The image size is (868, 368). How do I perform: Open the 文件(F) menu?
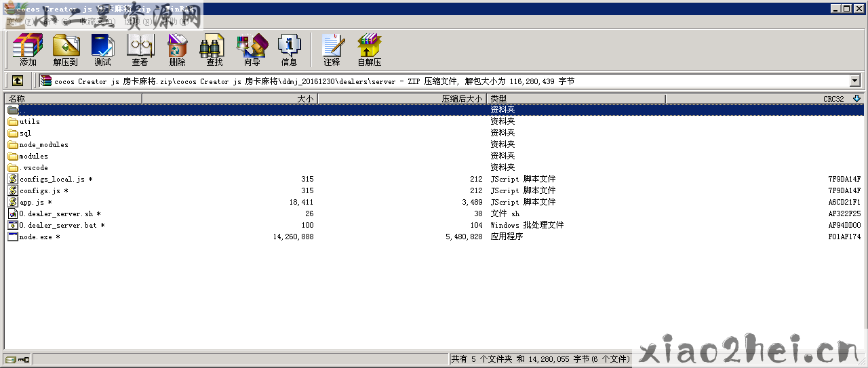pos(19,21)
